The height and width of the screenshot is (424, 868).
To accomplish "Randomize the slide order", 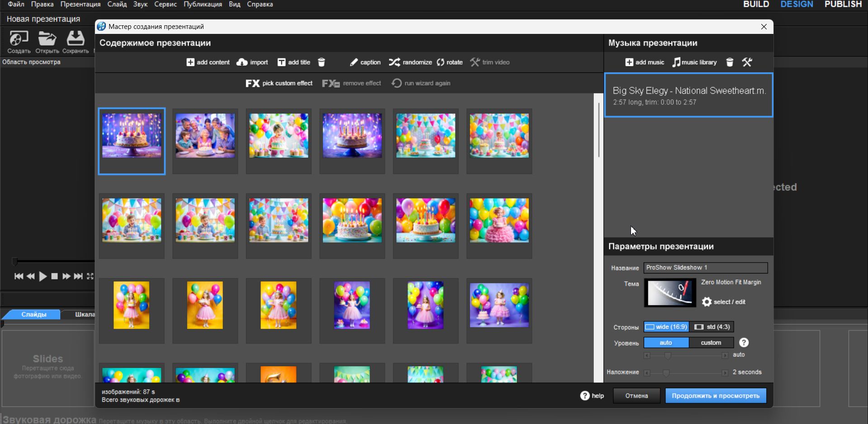I will 410,62.
